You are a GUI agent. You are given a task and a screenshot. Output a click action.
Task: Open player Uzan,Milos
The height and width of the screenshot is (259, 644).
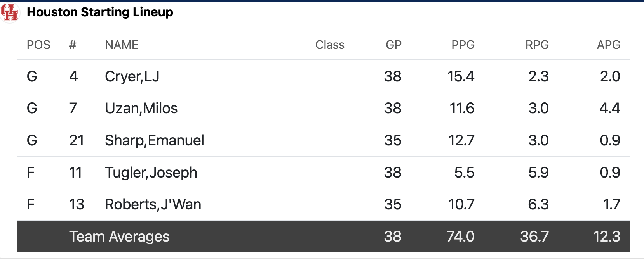(x=141, y=108)
